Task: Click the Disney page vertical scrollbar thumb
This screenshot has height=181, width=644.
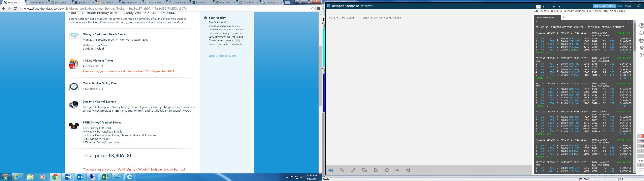Action: point(320,76)
